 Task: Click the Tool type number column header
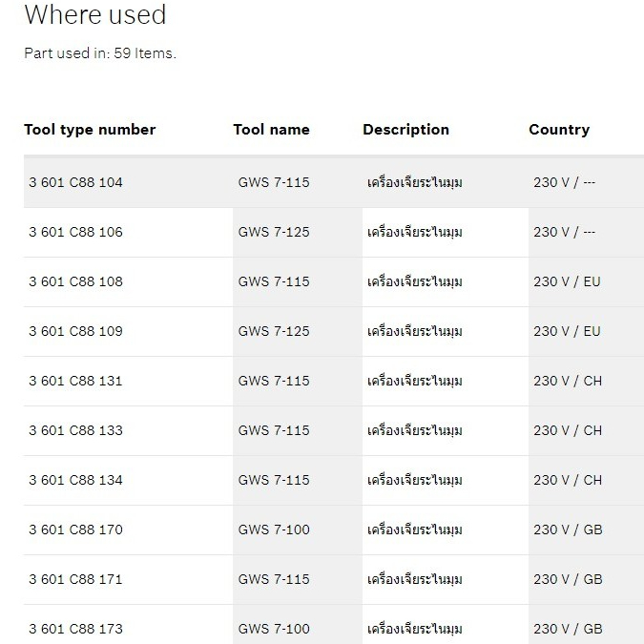(90, 130)
